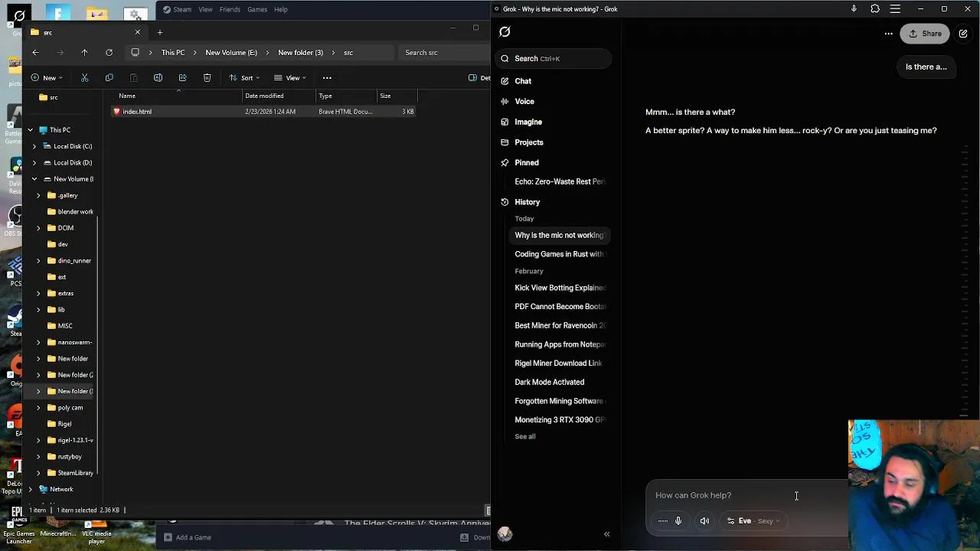The width and height of the screenshot is (980, 551).
Task: Open Imagine in the Grok sidebar
Action: 528,122
